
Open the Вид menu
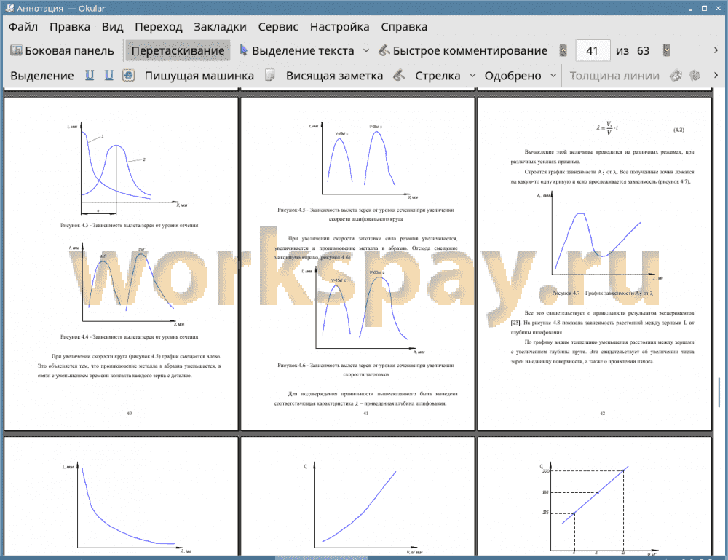112,27
